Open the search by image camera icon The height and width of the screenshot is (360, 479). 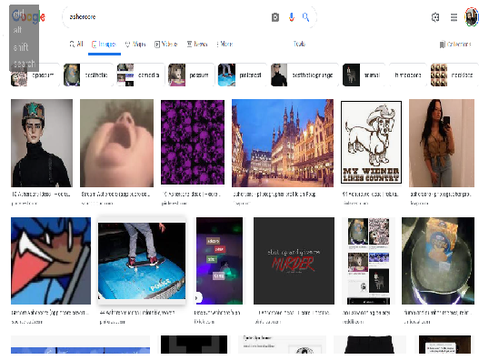pyautogui.click(x=275, y=17)
